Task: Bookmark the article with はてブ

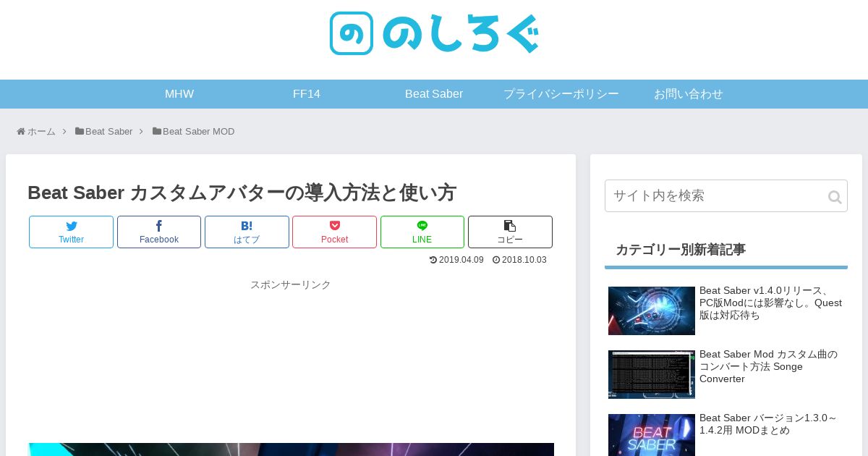Action: (247, 232)
